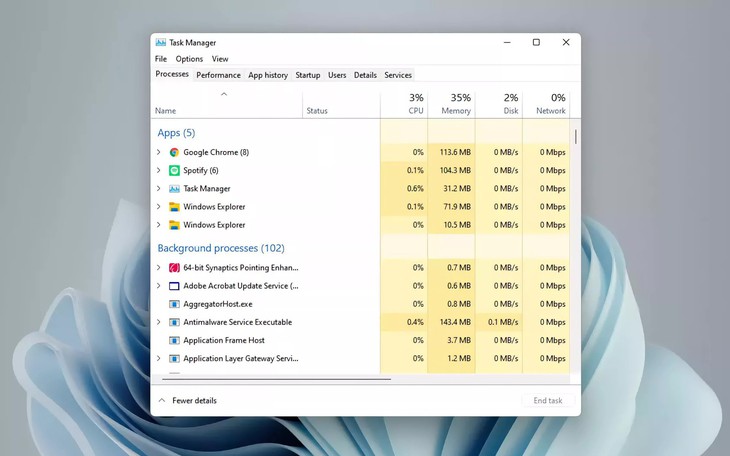Click the 0.6% CPU value
The height and width of the screenshot is (456, 730).
tap(415, 189)
